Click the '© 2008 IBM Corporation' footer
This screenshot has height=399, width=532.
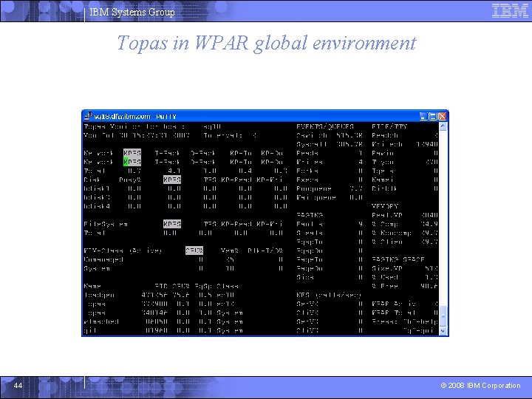tap(480, 386)
